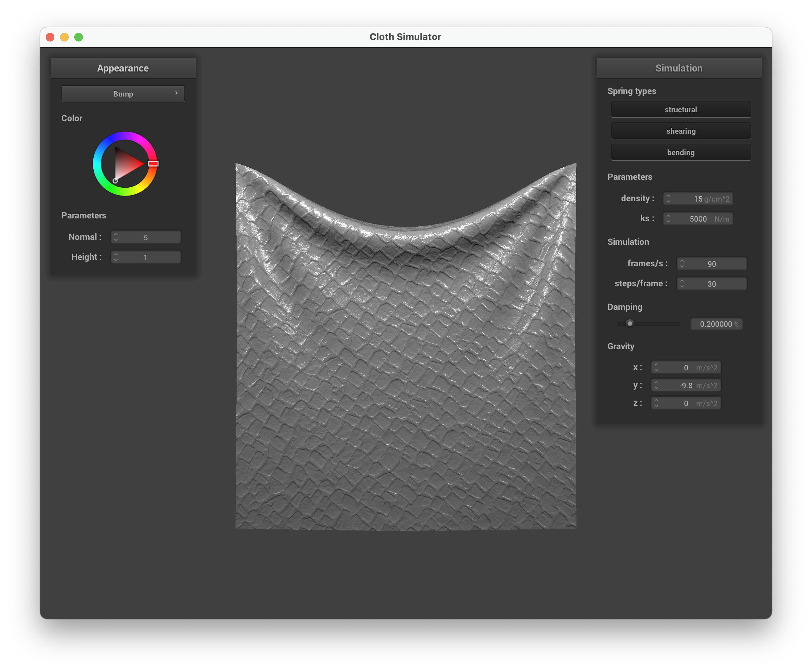Click the Simulation panel header
Screen dimensions: 812x672
(679, 68)
